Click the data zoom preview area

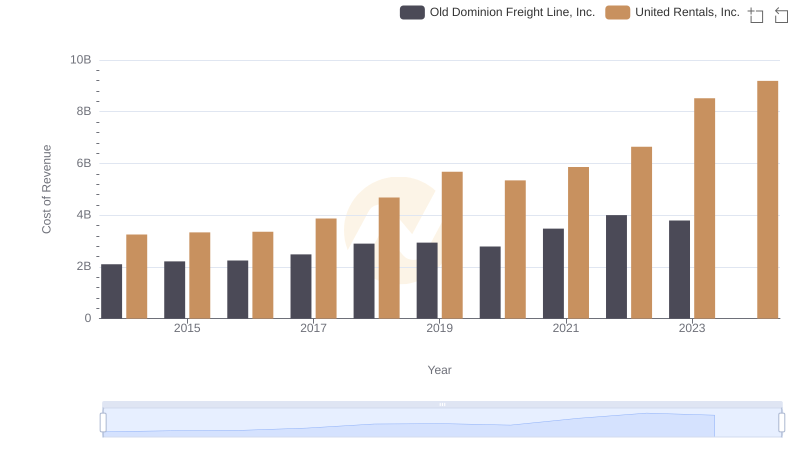(x=442, y=423)
